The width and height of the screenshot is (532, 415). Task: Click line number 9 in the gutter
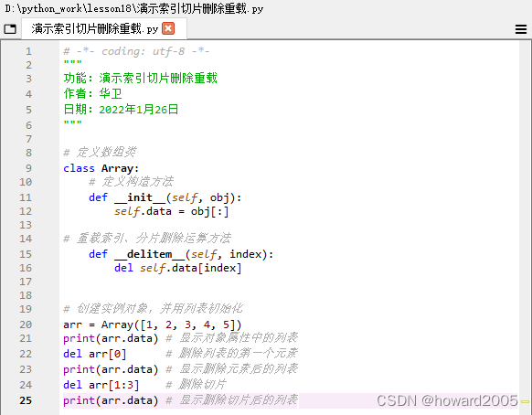(x=29, y=168)
